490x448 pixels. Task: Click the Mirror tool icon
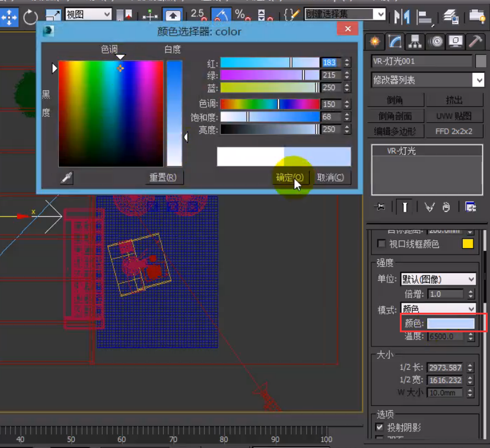click(x=402, y=17)
